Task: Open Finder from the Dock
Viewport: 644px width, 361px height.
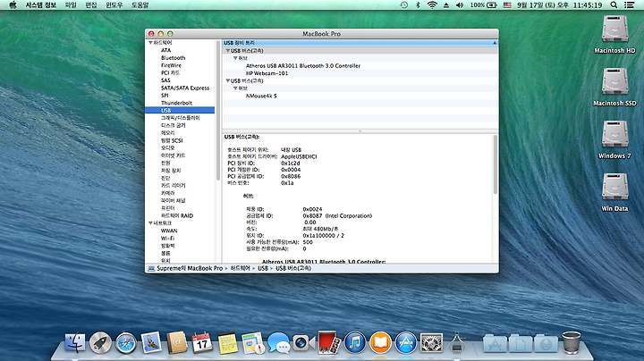Action: tap(75, 342)
